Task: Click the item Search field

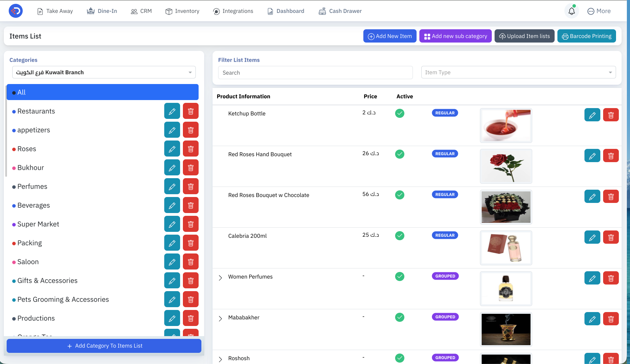Action: tap(316, 73)
